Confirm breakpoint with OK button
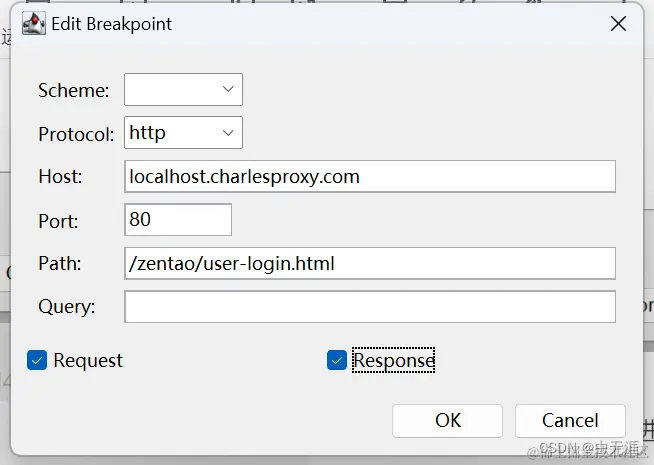 [x=447, y=420]
